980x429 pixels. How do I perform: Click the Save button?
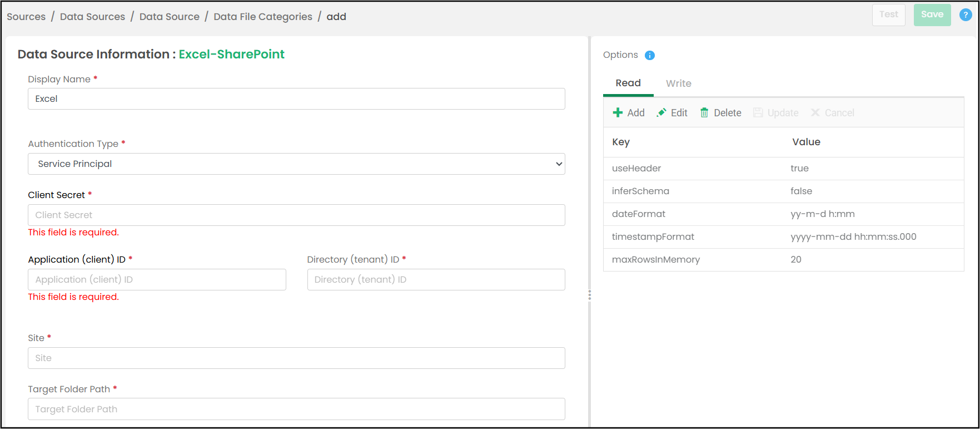coord(932,15)
